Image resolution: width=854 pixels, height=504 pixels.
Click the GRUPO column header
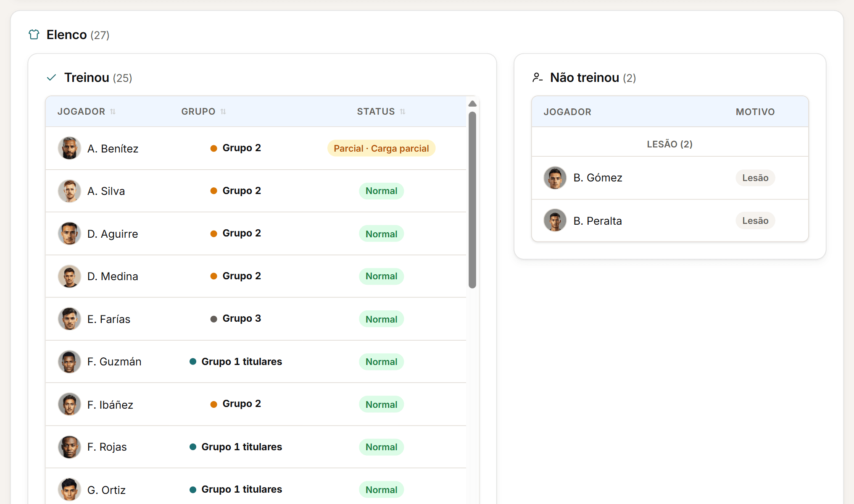coord(198,111)
